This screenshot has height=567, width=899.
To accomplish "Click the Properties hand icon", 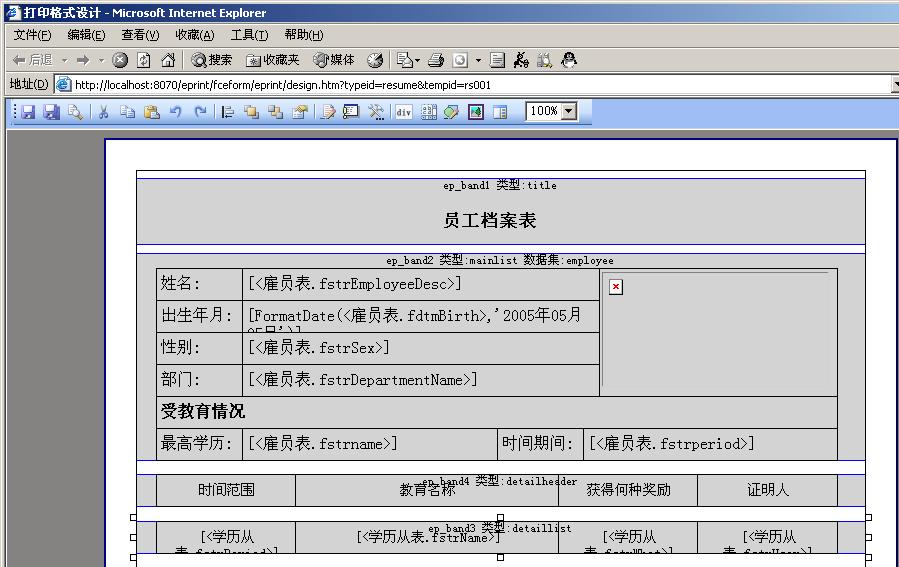I will point(299,112).
